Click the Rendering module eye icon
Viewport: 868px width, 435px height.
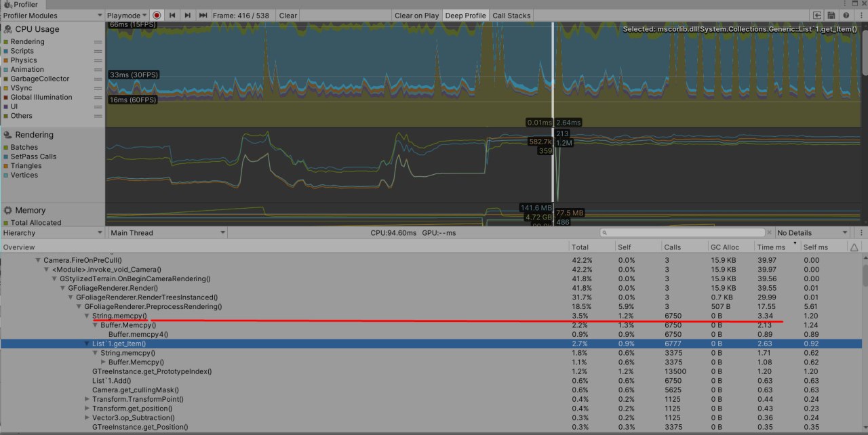8,135
